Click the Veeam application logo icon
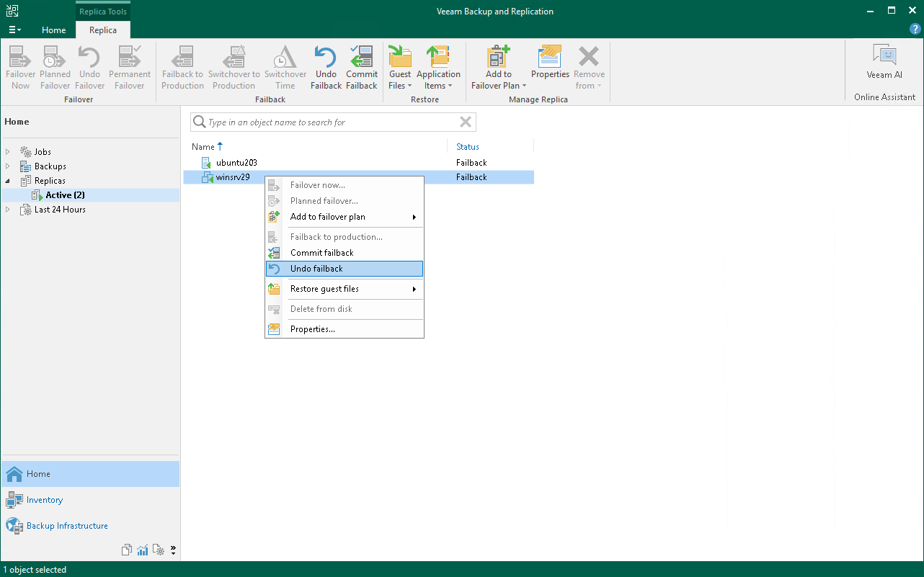Image resolution: width=924 pixels, height=577 pixels. [x=12, y=11]
